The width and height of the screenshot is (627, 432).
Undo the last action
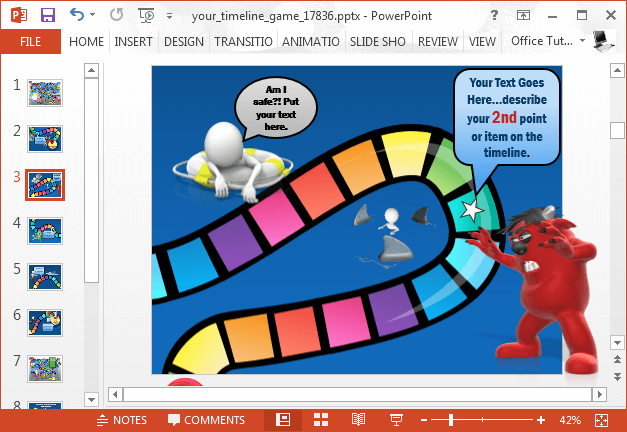(77, 15)
